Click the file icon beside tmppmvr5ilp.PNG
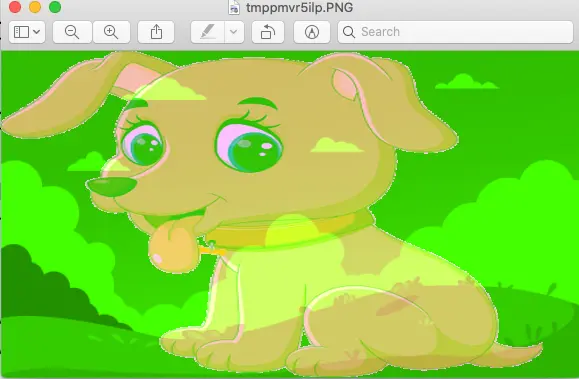This screenshot has height=379, width=579. [x=234, y=7]
